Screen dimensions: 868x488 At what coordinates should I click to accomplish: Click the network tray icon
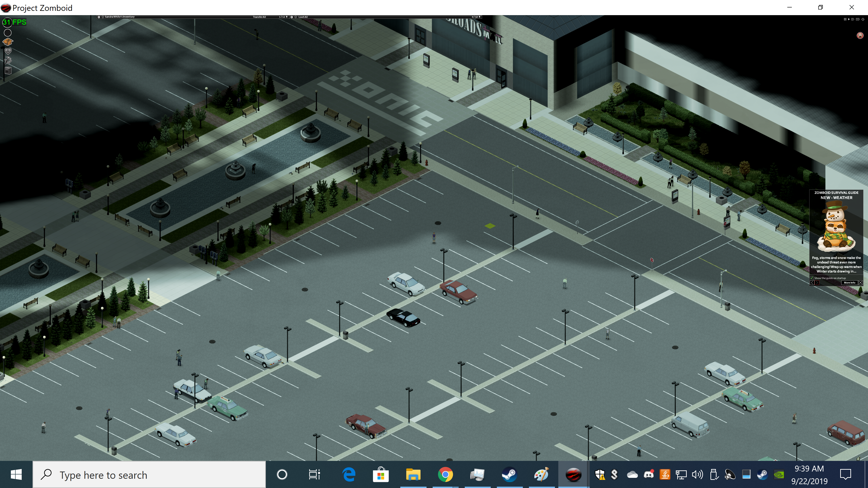(x=681, y=475)
